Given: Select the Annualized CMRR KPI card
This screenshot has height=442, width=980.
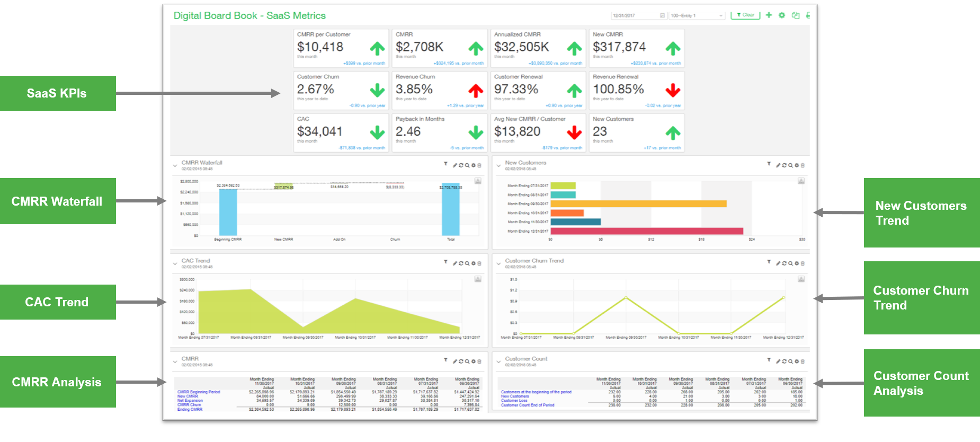Looking at the screenshot, I should point(538,48).
